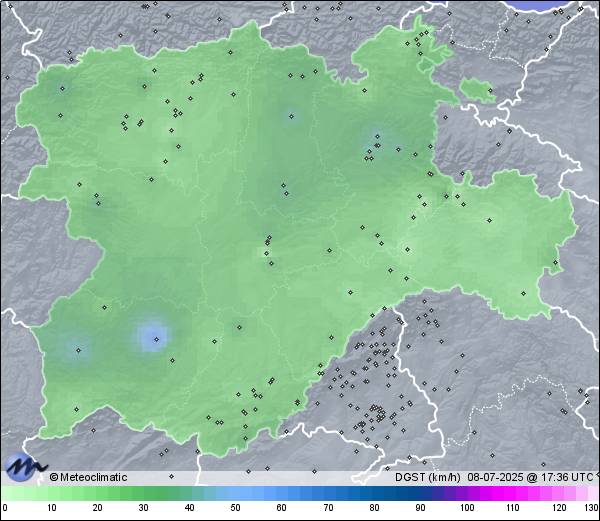Click station marker inside largest blue gust spot
Screen dimensions: 600x521
point(156,339)
